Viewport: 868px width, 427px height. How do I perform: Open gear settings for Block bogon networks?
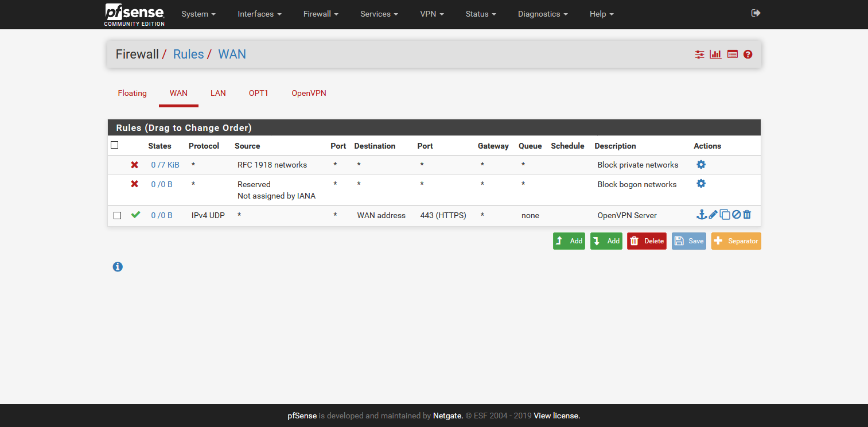701,184
